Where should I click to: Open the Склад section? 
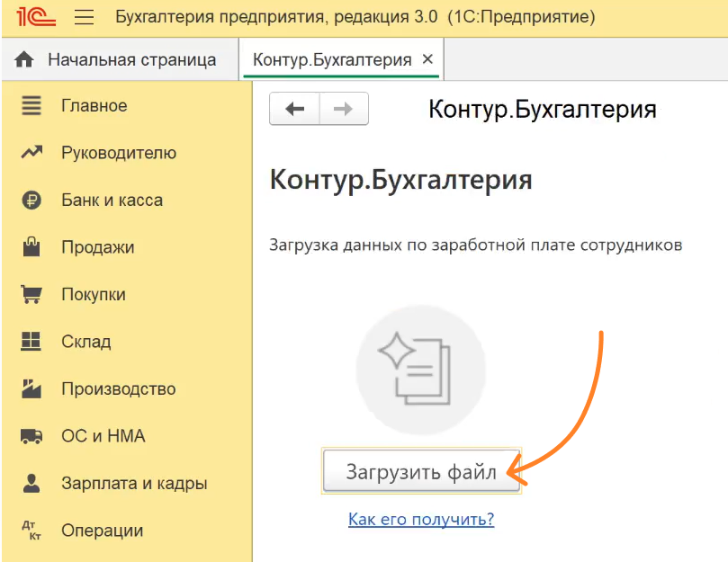pos(85,342)
